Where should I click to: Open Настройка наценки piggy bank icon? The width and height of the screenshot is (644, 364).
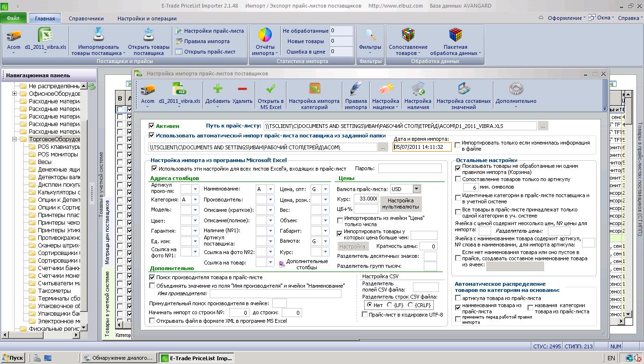click(x=385, y=89)
